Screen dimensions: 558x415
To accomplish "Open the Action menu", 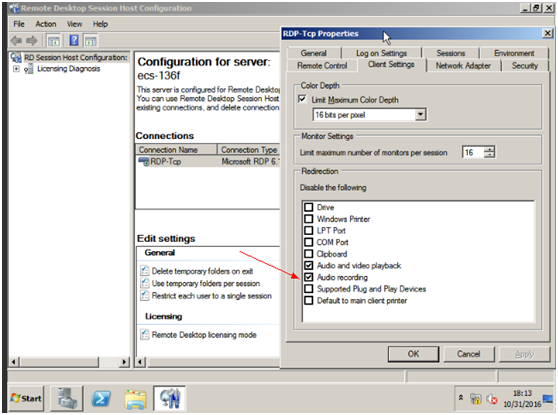I will tap(46, 24).
